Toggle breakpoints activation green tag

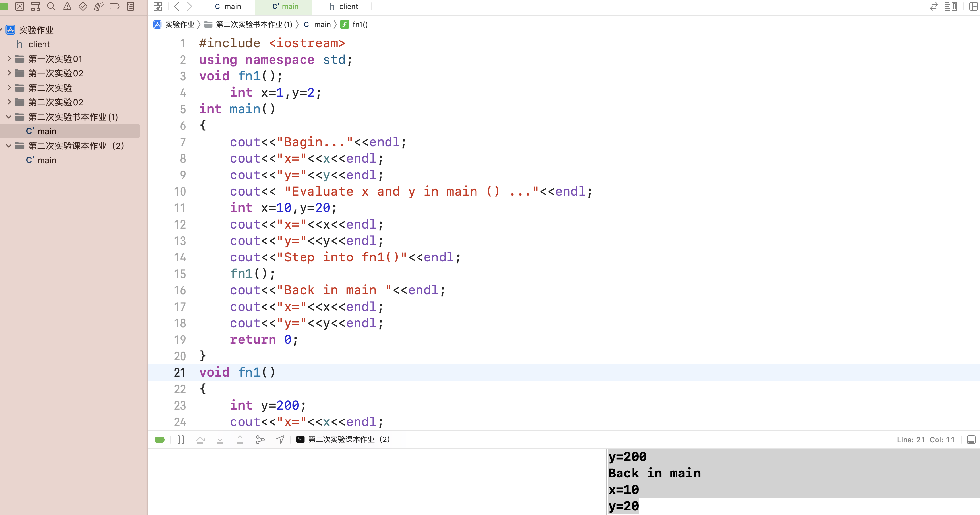point(160,440)
